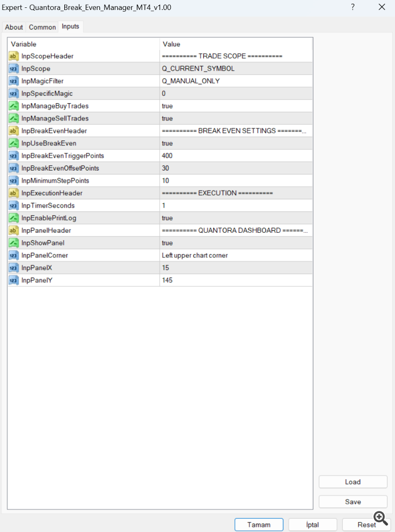Confirm settings with the Tamam button

pyautogui.click(x=259, y=525)
